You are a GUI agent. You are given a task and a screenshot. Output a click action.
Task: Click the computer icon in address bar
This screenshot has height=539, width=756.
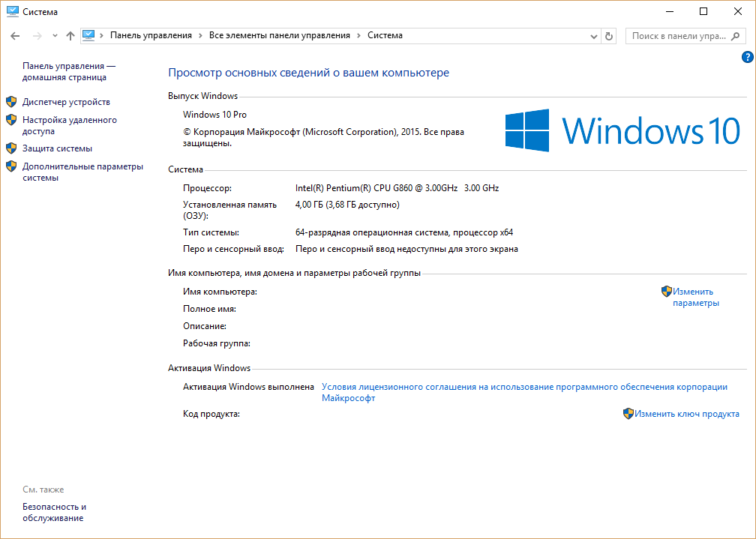click(88, 36)
